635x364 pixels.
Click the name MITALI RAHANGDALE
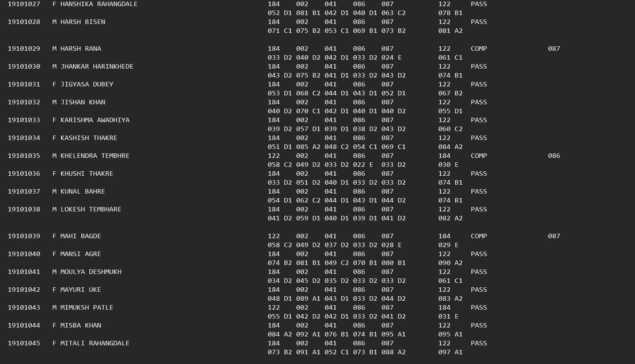(x=95, y=343)
